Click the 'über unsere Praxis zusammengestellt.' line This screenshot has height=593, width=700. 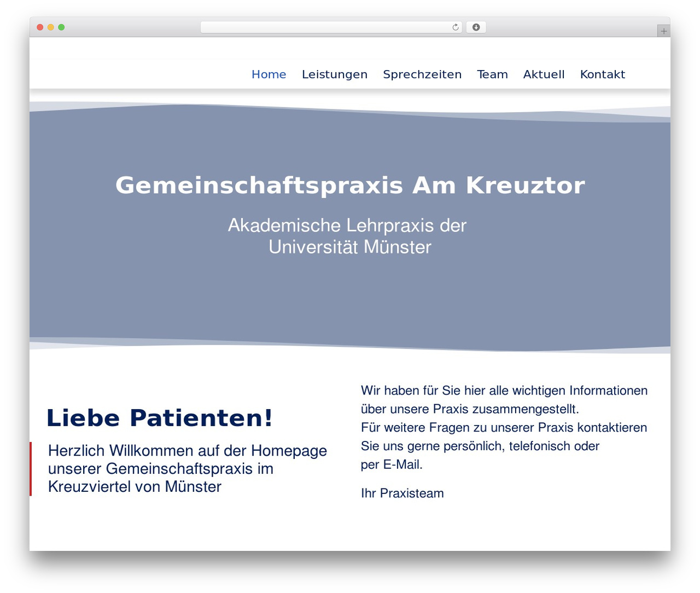[470, 409]
